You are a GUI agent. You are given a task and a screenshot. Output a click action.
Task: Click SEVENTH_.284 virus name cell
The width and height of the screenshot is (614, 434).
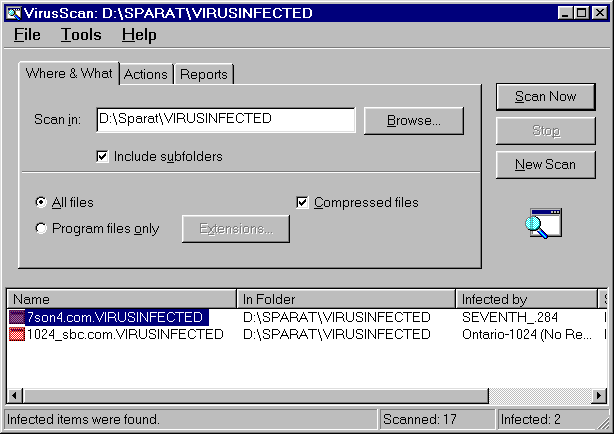coord(510,317)
